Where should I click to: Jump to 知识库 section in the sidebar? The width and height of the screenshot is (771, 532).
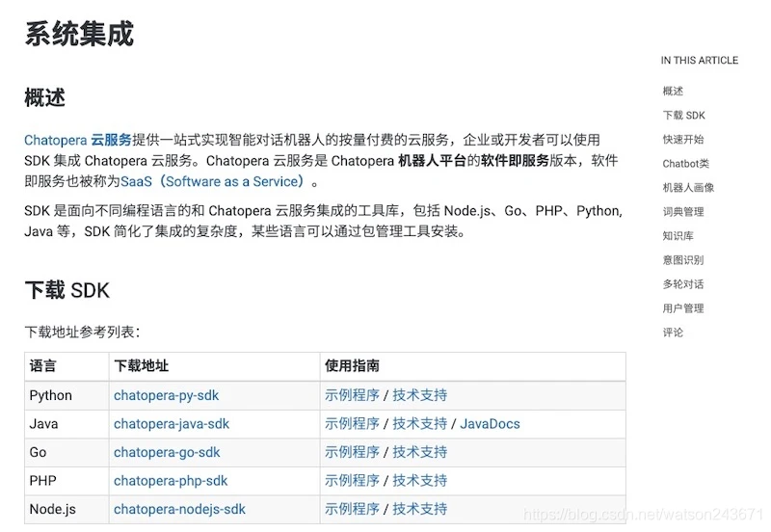pos(678,236)
